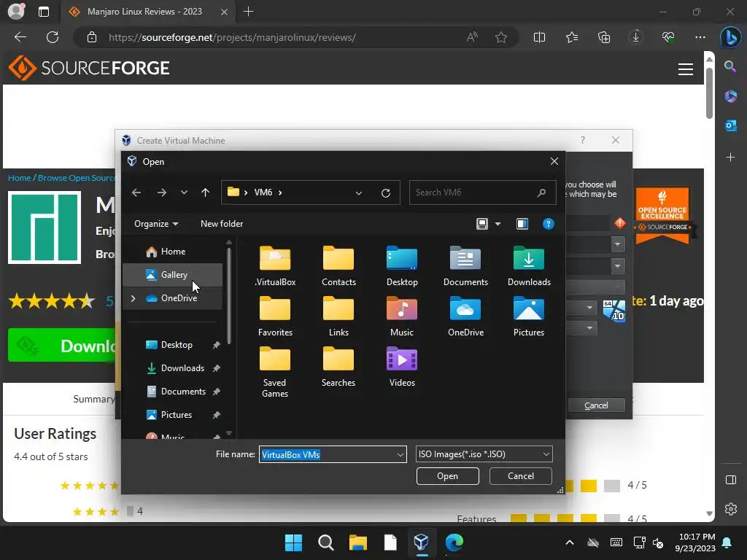
Task: Open the OneDrive folder in file list
Action: click(x=465, y=316)
